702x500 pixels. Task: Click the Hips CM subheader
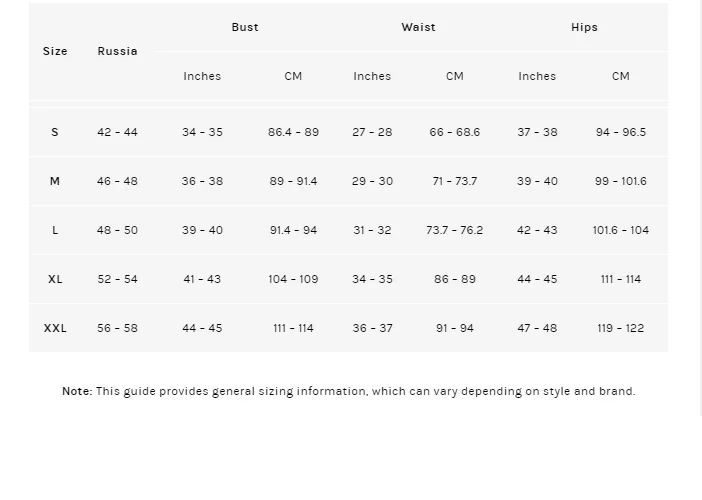point(621,76)
